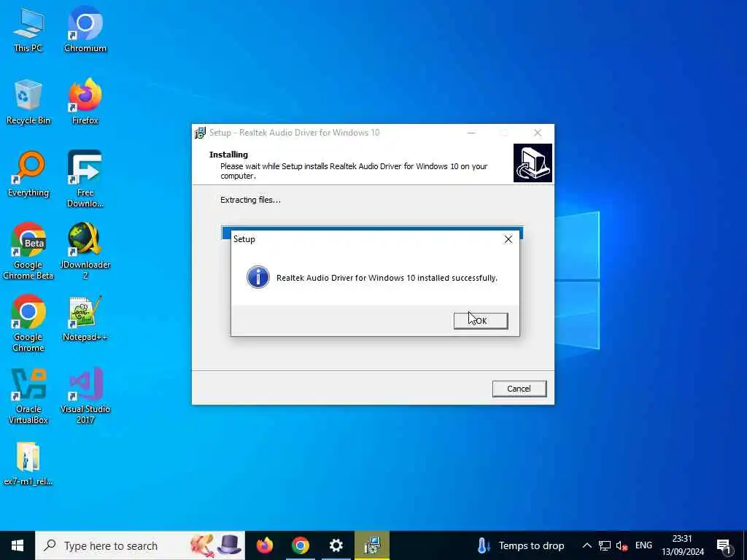Select the Visual Studio 2017 shortcut
747x560 pixels.
(85, 396)
